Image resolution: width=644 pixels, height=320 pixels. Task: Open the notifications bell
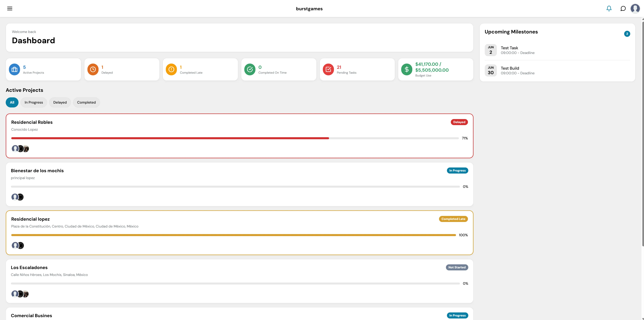(609, 9)
